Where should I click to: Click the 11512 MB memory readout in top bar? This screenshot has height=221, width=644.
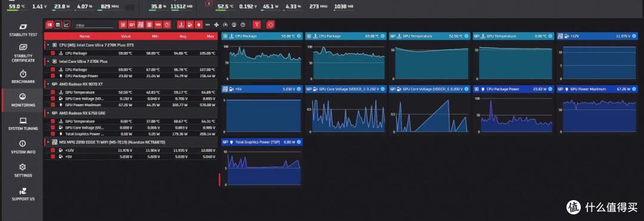(x=181, y=7)
